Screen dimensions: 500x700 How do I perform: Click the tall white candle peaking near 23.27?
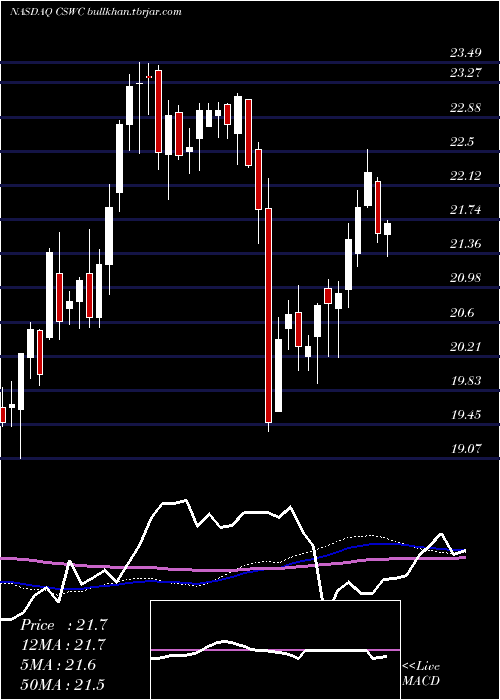point(129,105)
